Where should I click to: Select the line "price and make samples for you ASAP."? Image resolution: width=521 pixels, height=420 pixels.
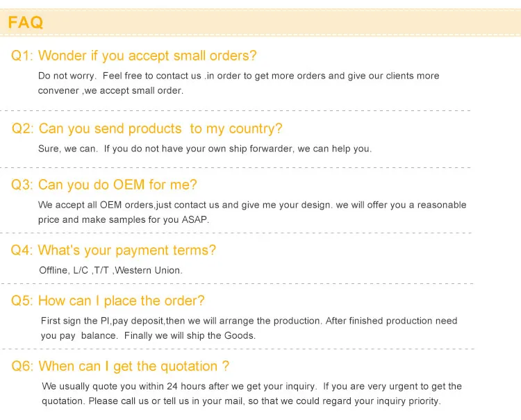click(x=124, y=219)
